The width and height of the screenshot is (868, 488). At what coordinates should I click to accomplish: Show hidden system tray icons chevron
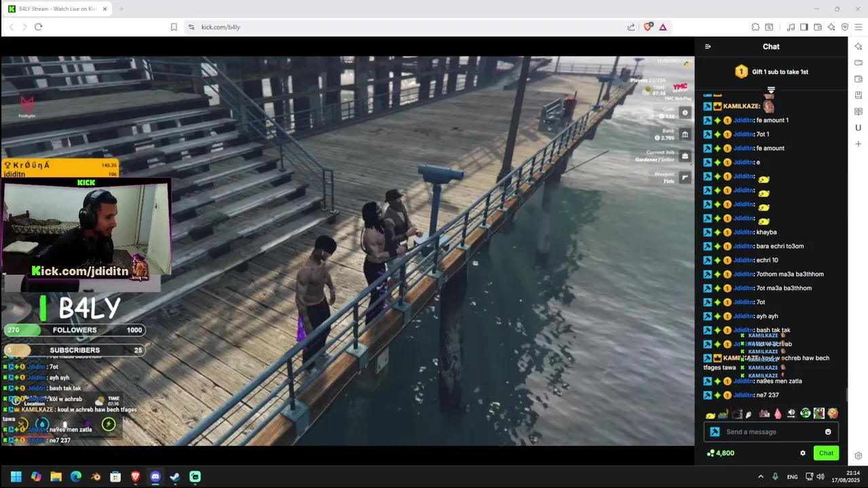point(760,476)
